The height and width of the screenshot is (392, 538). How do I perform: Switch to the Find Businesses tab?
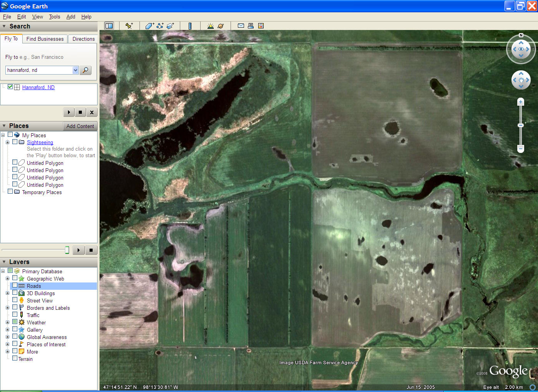click(x=45, y=39)
